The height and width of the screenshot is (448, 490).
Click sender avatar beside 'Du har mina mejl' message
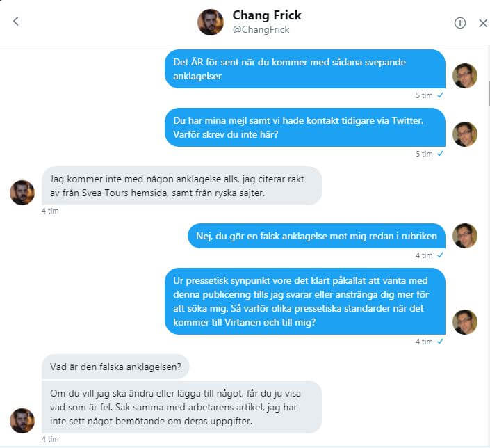tap(465, 134)
